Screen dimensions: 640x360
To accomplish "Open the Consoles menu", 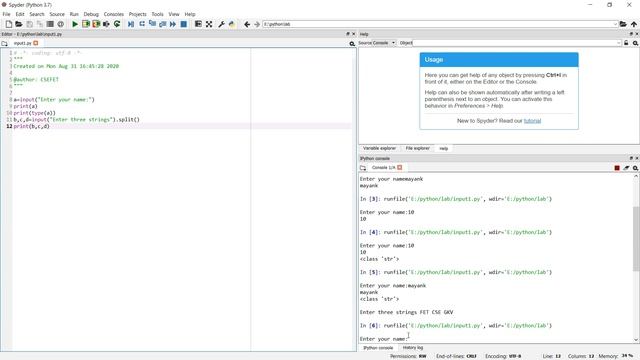I will (113, 14).
